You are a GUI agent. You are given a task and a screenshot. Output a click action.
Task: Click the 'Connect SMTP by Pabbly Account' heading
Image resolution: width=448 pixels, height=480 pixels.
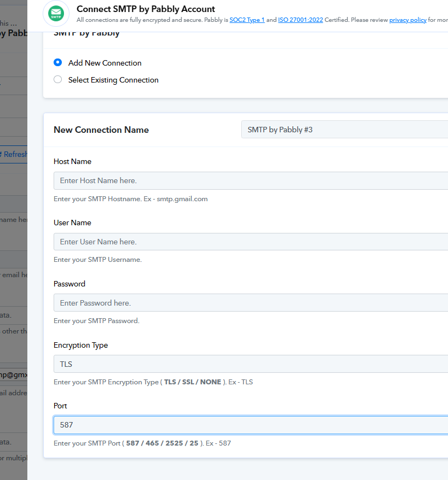click(146, 9)
